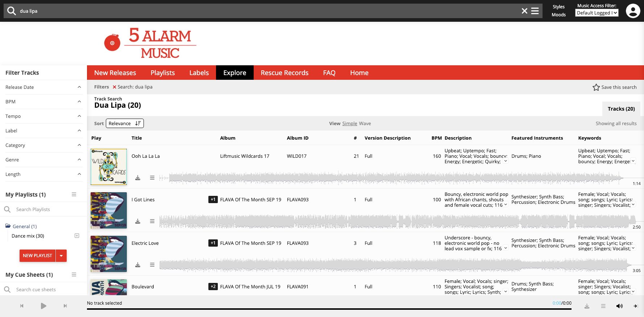Open the Music Access Filter dropdown
The width and height of the screenshot is (644, 317).
[597, 13]
